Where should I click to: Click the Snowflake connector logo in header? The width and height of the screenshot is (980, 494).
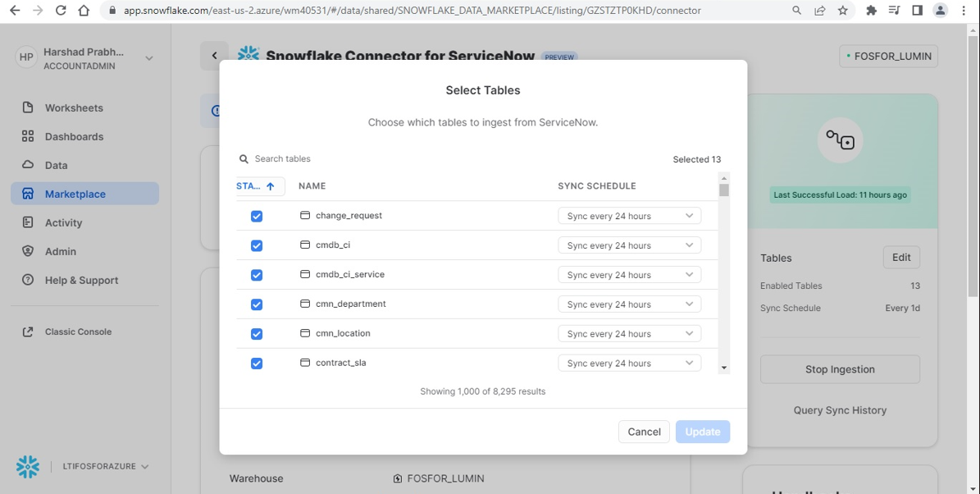[x=248, y=54]
